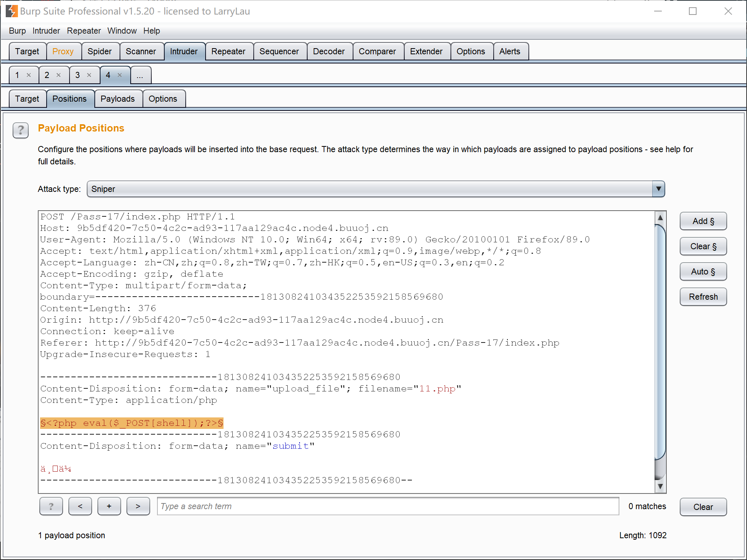Click the POST /Pass-17/index.php request line
The width and height of the screenshot is (747, 560).
[138, 217]
